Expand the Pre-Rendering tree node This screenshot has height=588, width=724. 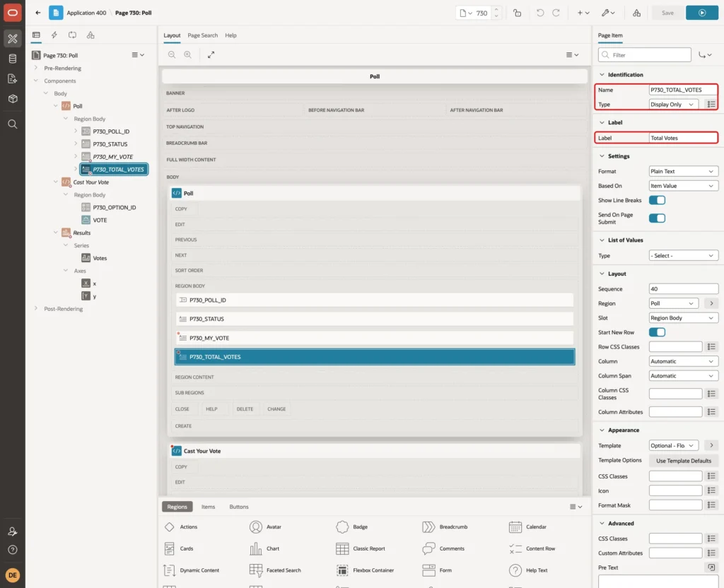coord(36,68)
